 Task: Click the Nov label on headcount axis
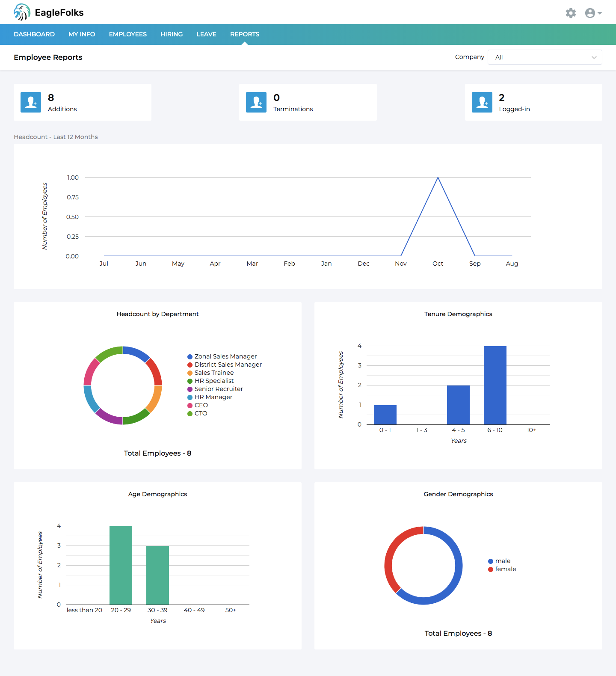(x=401, y=264)
